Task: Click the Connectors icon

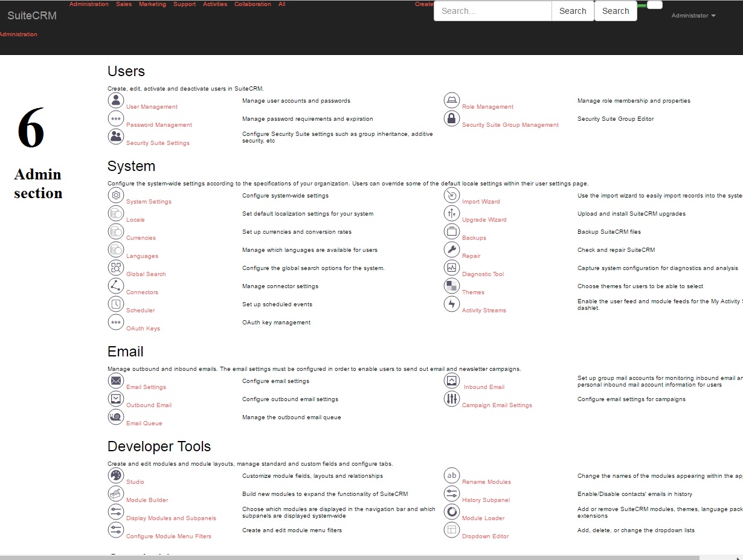Action: coord(116,286)
